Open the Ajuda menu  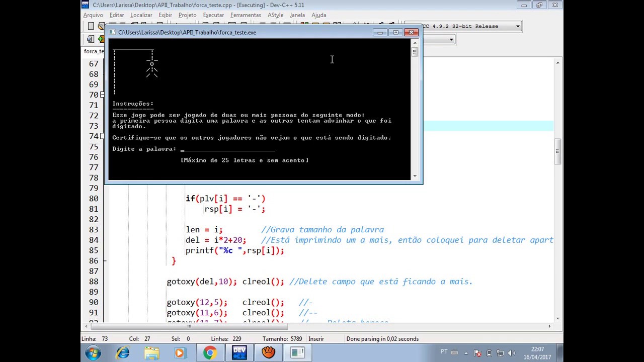tap(318, 15)
